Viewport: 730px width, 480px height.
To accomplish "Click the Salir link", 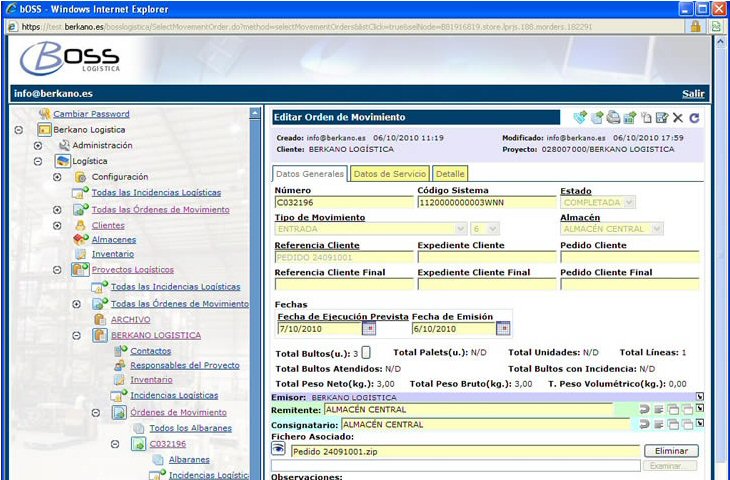I will (693, 93).
